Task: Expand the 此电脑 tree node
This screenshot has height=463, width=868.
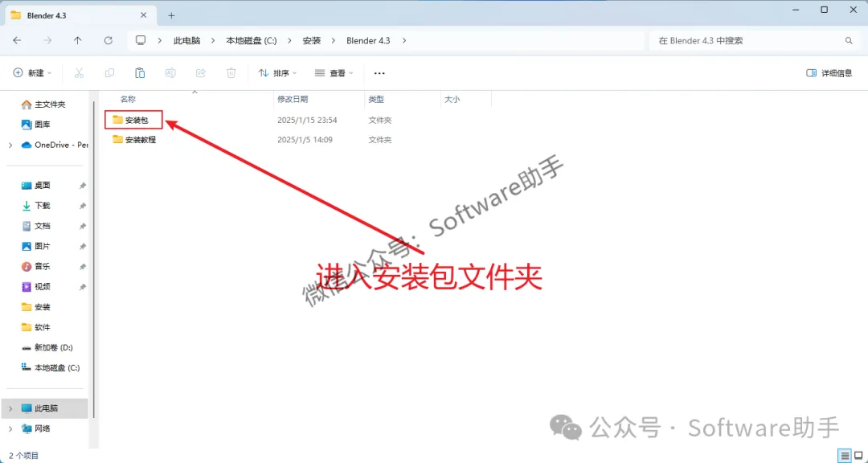Action: pyautogui.click(x=10, y=408)
